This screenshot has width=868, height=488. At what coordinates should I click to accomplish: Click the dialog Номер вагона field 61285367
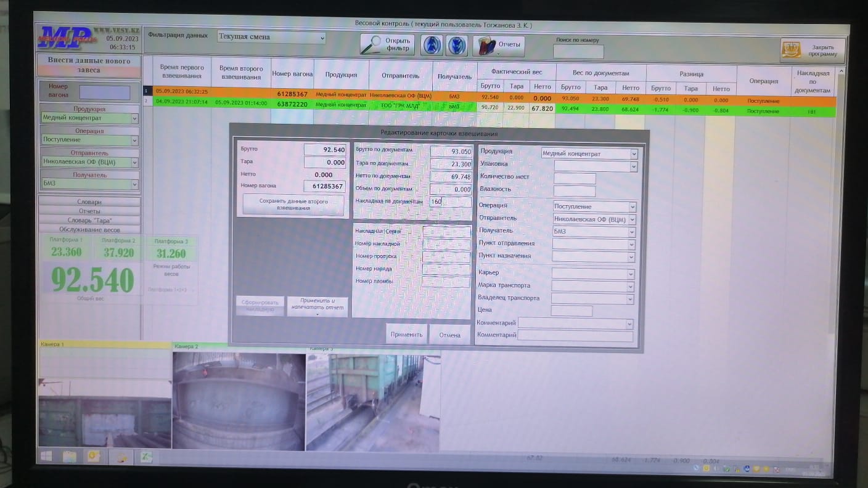[325, 186]
